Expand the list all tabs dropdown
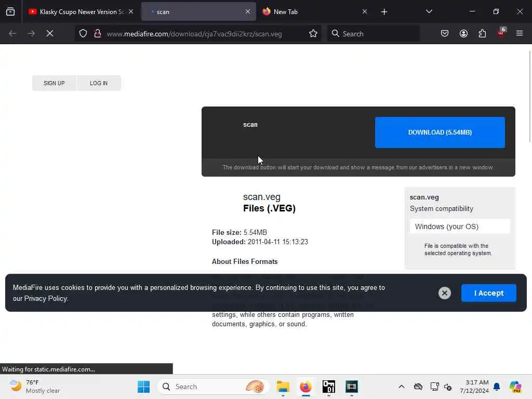The image size is (532, 399). click(429, 11)
